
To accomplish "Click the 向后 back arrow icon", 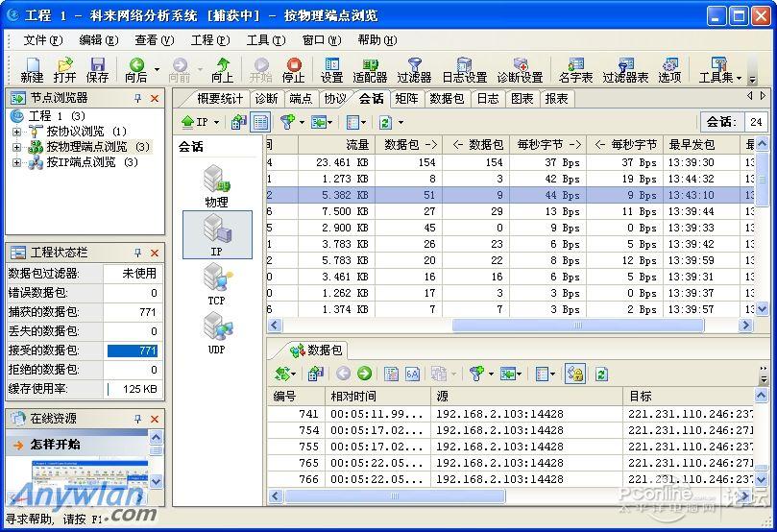I will (136, 70).
